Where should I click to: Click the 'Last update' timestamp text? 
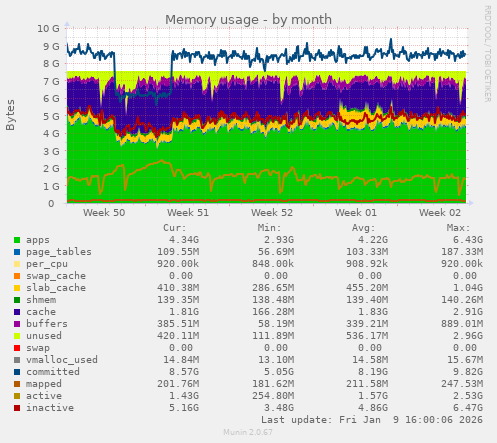point(372,420)
